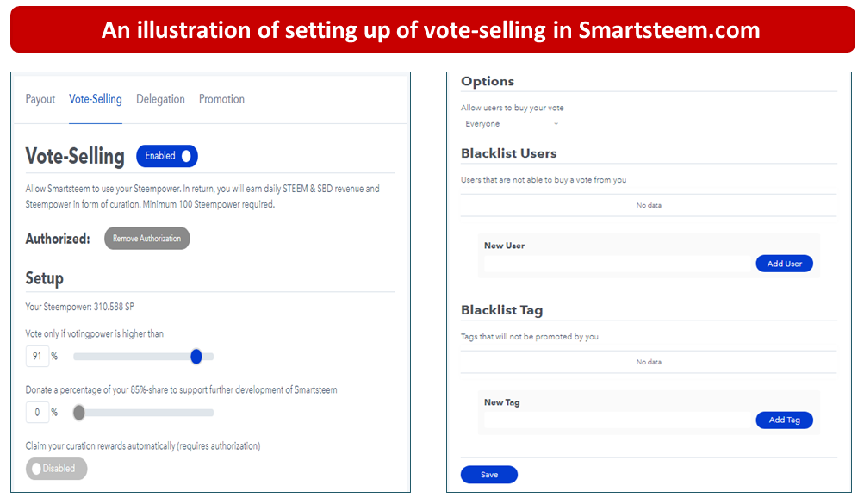Click the donation slider track
864x504 pixels.
143,413
